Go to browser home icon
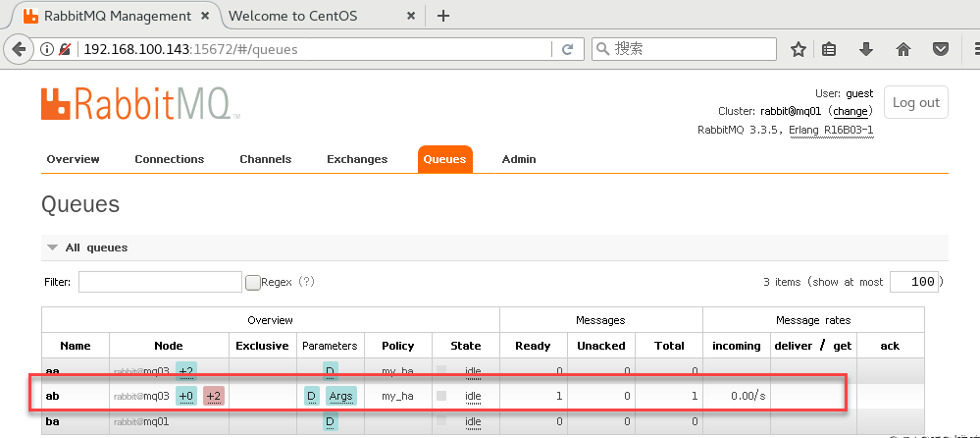The width and height of the screenshot is (980, 438). point(903,49)
